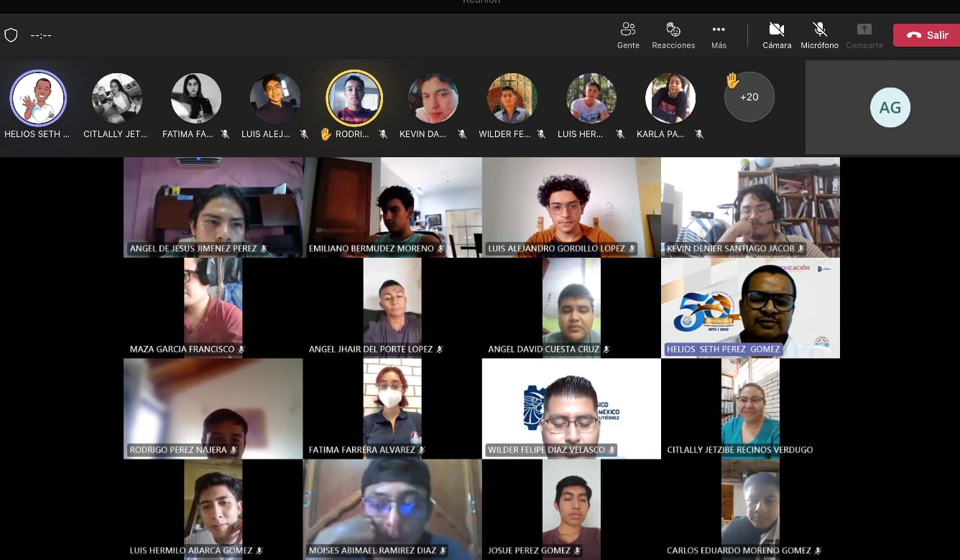Click mic icon beside Angel Jhair Del Porte Lopez
Image resolution: width=960 pixels, height=560 pixels.
coord(439,349)
